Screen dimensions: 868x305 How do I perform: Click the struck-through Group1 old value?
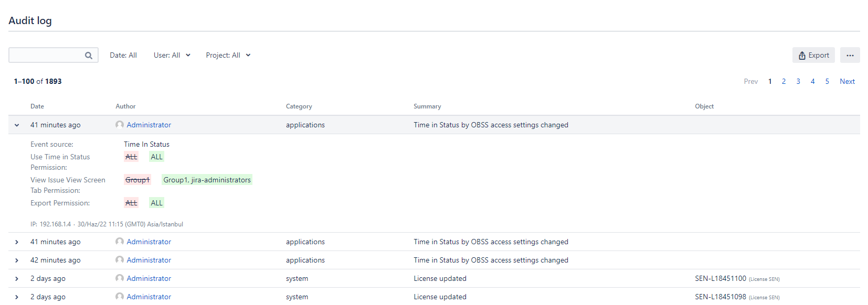click(x=137, y=180)
